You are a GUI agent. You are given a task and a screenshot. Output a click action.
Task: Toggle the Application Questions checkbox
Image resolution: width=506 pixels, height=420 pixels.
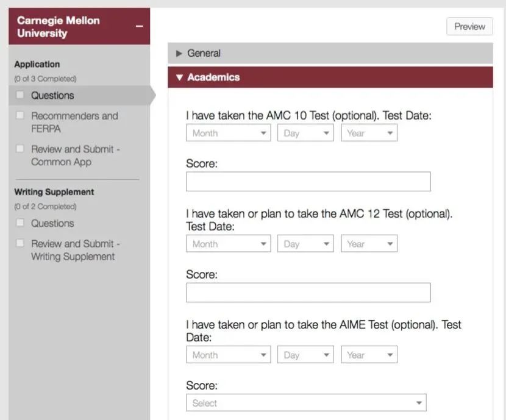coord(20,95)
